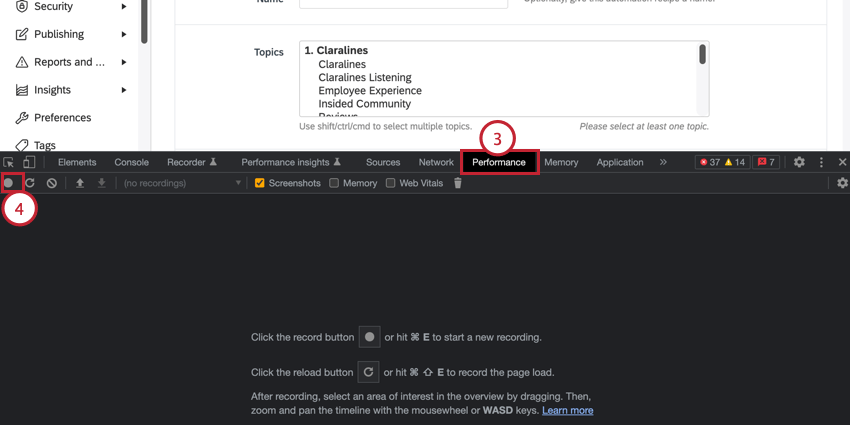Open DevTools three-dot customize menu

point(821,162)
